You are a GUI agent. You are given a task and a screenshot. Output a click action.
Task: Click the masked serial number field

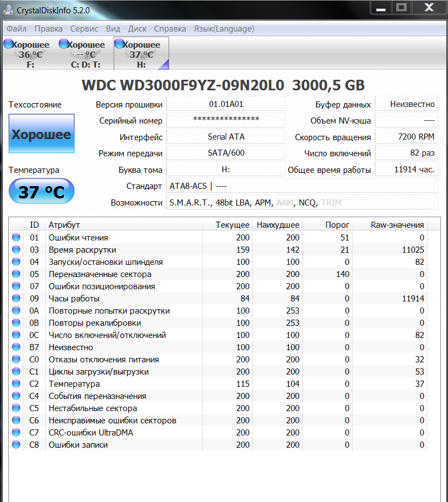(x=226, y=120)
